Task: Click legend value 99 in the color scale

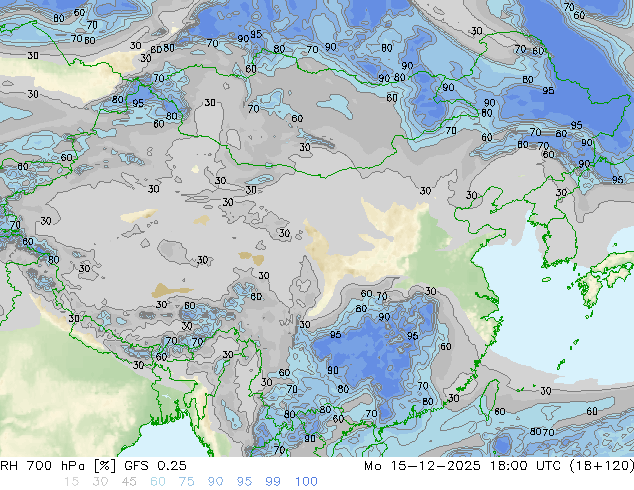Action: 273,482
